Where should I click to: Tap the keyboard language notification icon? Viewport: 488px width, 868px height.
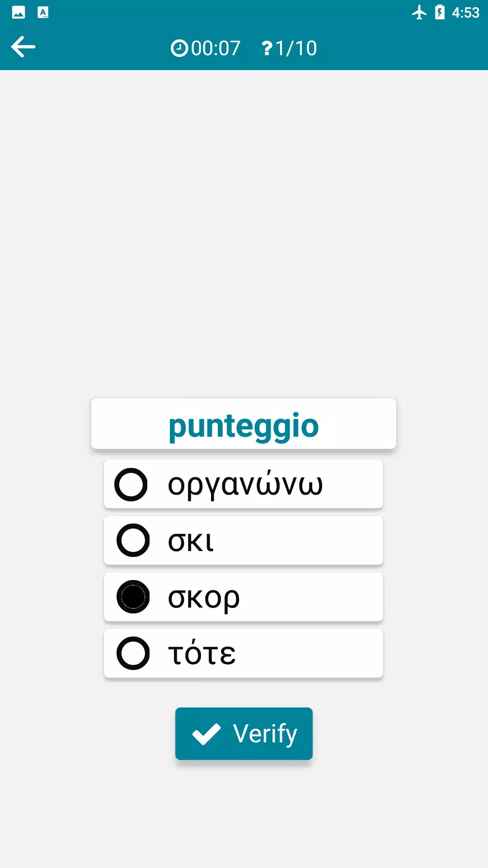pyautogui.click(x=43, y=13)
